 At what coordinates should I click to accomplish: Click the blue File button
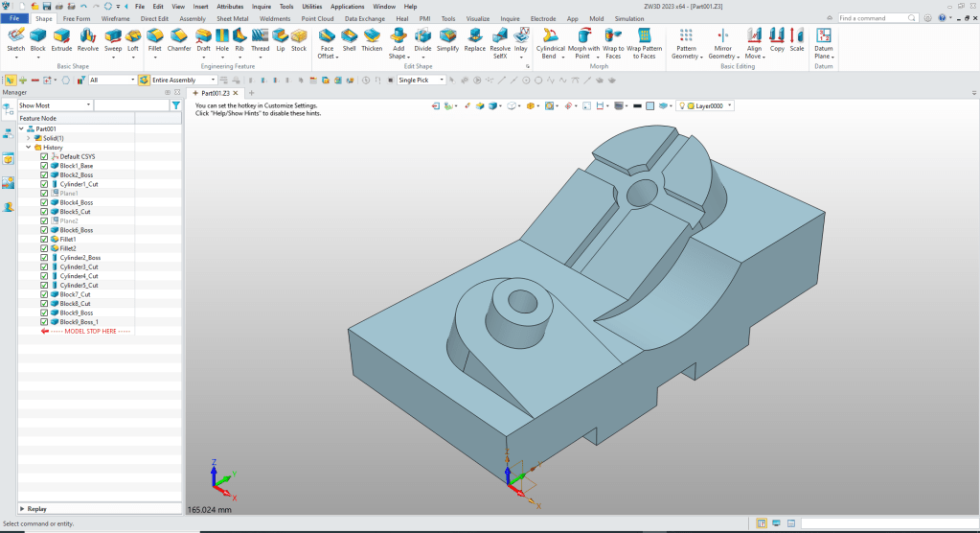[x=15, y=18]
